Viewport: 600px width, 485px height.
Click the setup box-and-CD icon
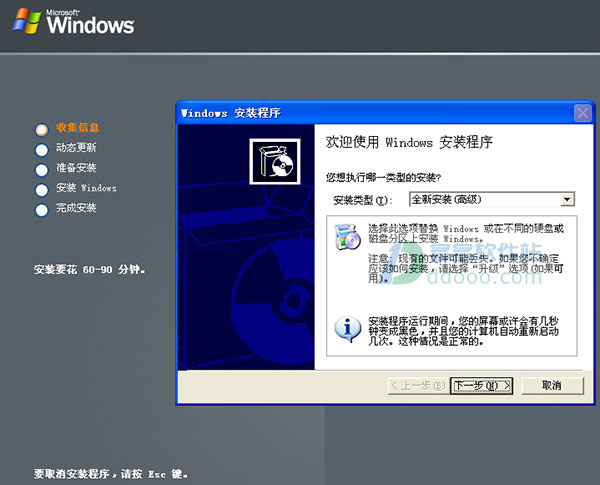[x=275, y=162]
